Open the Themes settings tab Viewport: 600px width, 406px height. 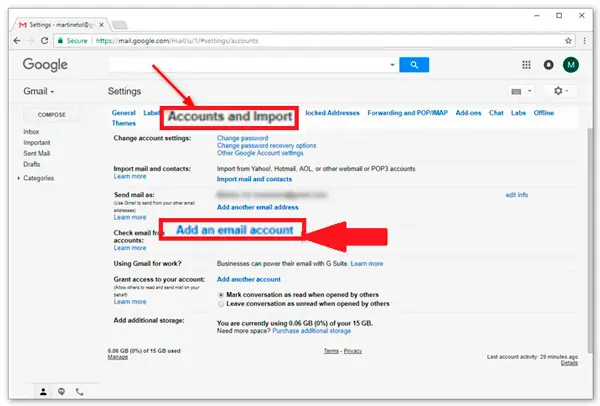tap(124, 123)
